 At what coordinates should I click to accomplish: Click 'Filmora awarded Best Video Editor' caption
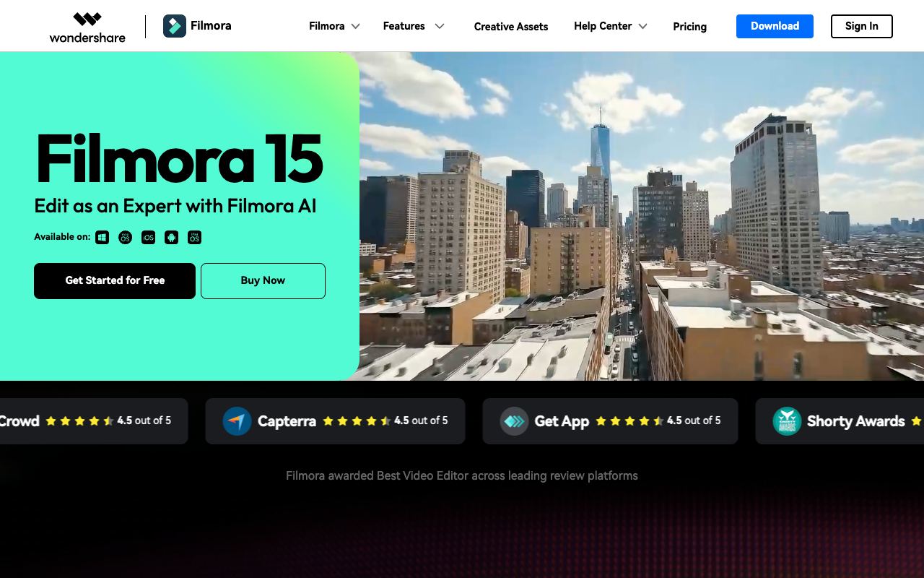point(462,475)
